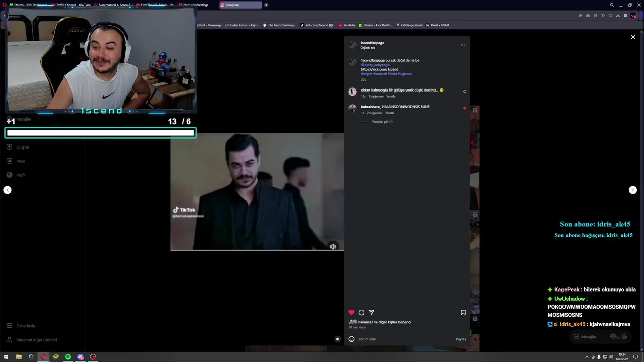Open the taskbar clock showing 19:24

point(623,357)
